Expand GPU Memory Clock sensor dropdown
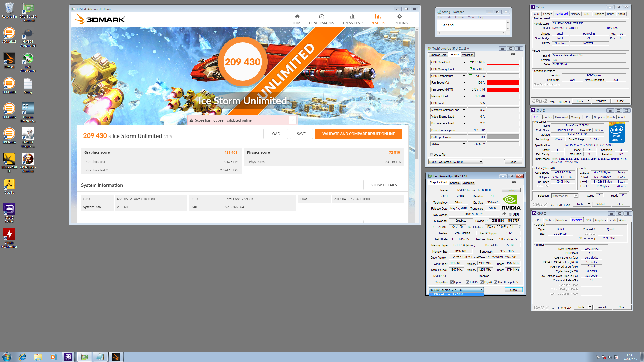The width and height of the screenshot is (644, 362). point(464,69)
